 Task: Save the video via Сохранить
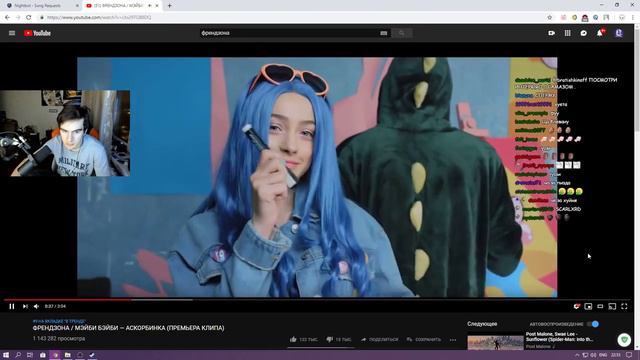424,339
